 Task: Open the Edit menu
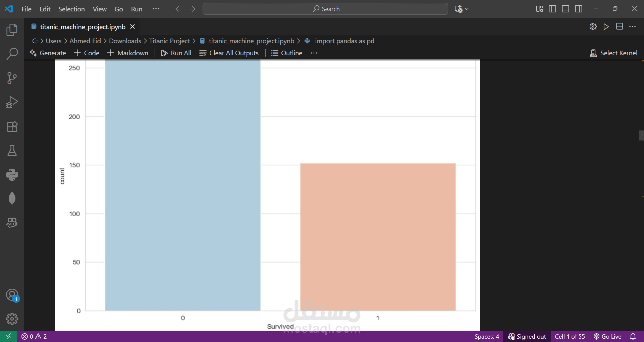coord(45,9)
